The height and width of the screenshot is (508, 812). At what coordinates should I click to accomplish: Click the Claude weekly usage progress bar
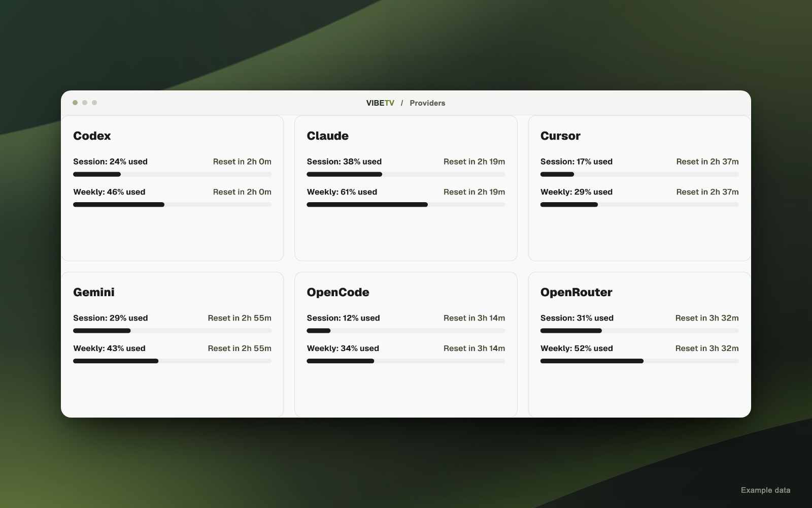pos(406,205)
